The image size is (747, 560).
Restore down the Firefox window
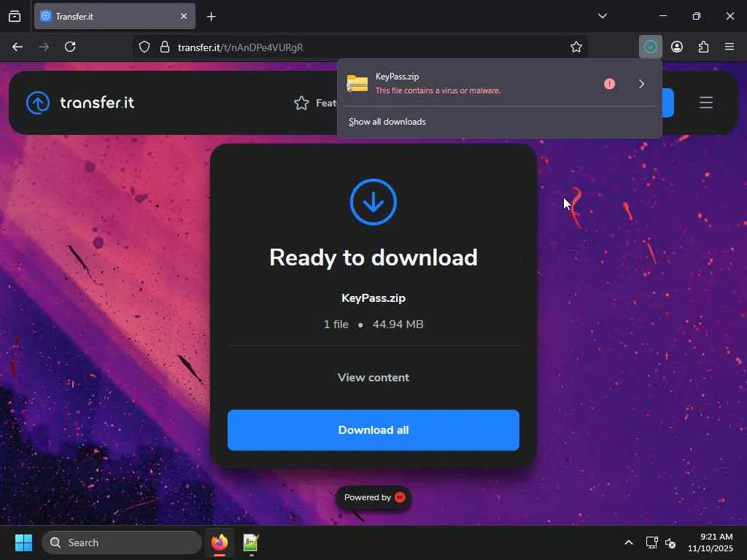[696, 16]
